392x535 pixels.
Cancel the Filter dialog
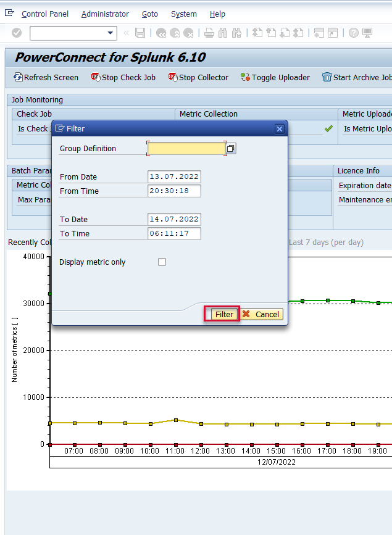click(x=261, y=314)
